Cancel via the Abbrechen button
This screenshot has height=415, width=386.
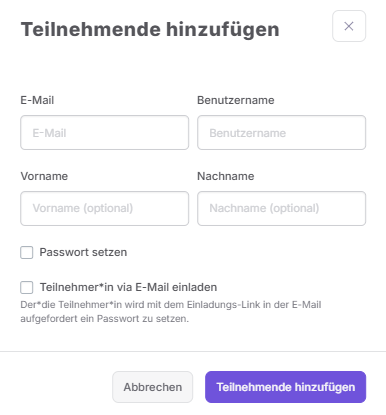click(153, 387)
